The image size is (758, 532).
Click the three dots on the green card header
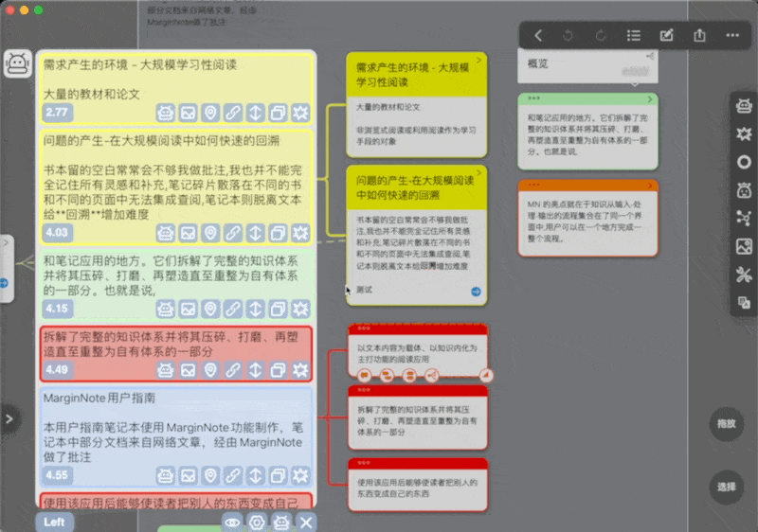pyautogui.click(x=533, y=98)
